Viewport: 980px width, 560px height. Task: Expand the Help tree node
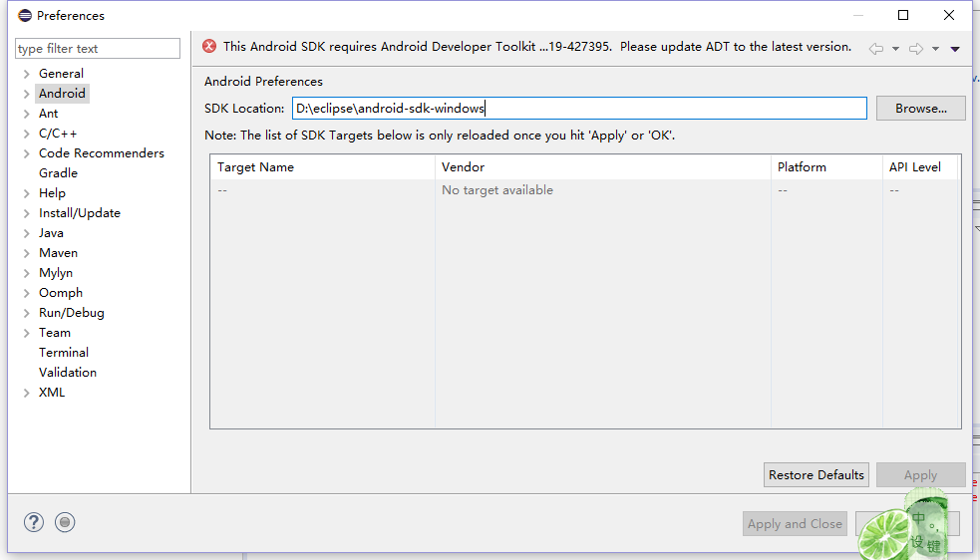point(26,193)
